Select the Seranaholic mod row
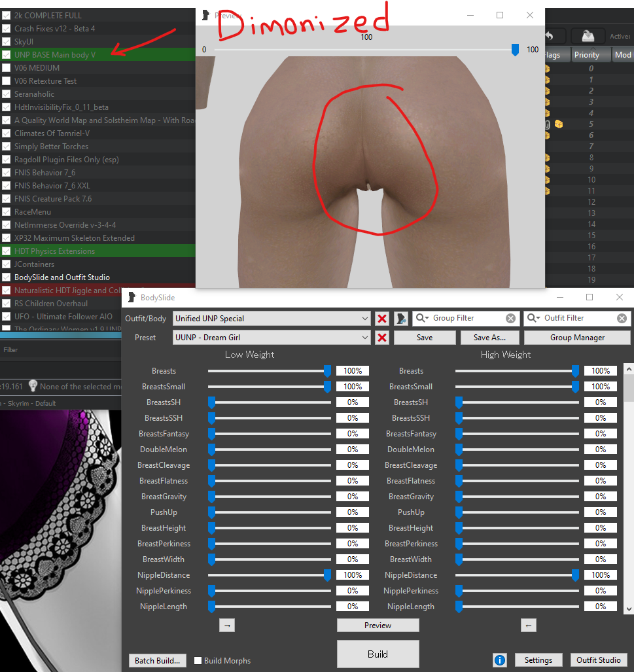 coord(97,94)
